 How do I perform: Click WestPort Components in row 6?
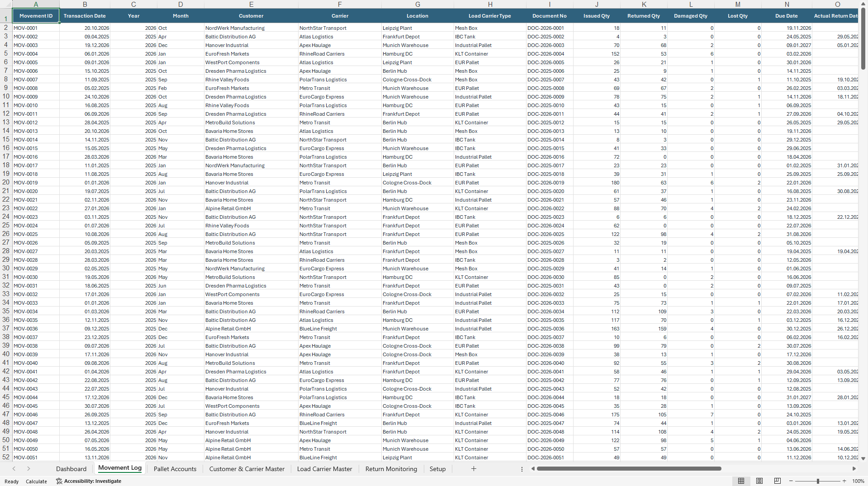tap(251, 62)
